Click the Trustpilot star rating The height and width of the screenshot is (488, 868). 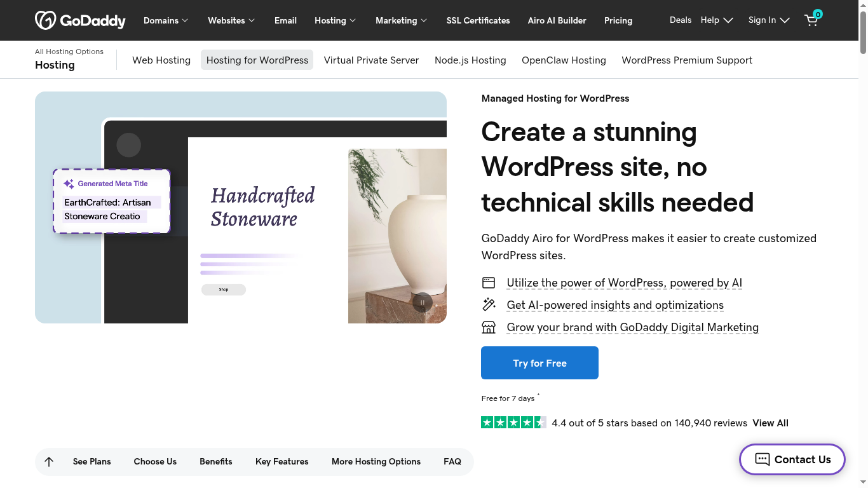tap(513, 423)
